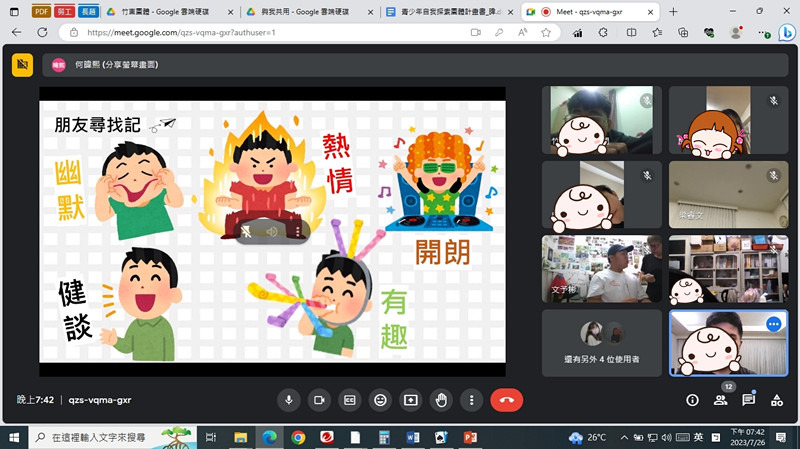Open options on the presentation floating toolbar
Image resolution: width=800 pixels, height=449 pixels.
coord(298,231)
